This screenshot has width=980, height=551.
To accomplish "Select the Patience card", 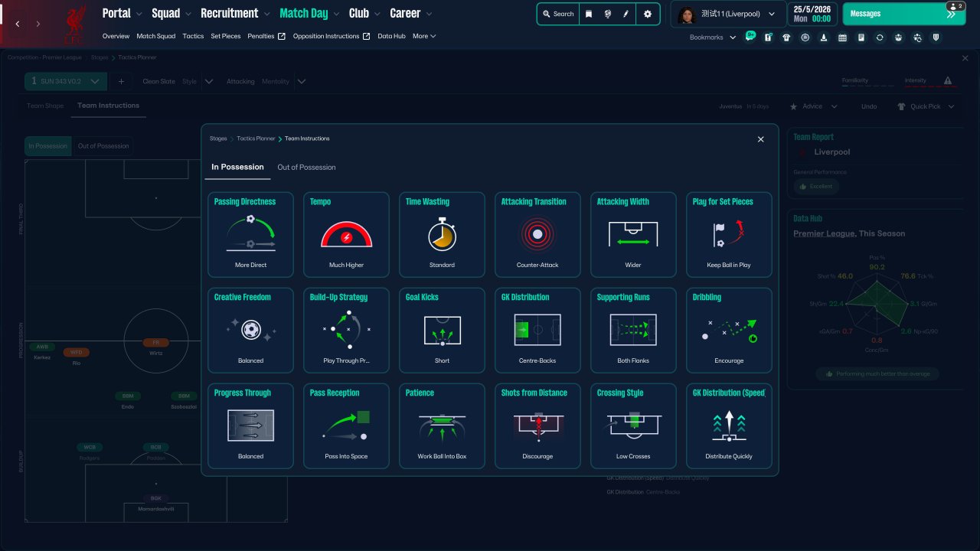I will click(x=442, y=425).
